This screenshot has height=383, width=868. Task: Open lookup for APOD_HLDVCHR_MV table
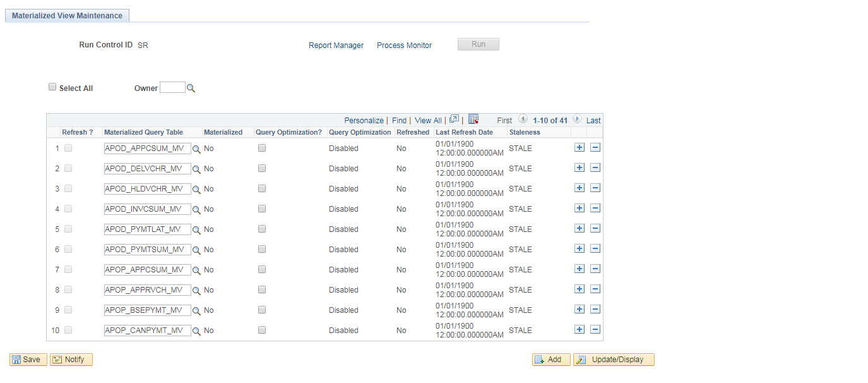tap(196, 190)
